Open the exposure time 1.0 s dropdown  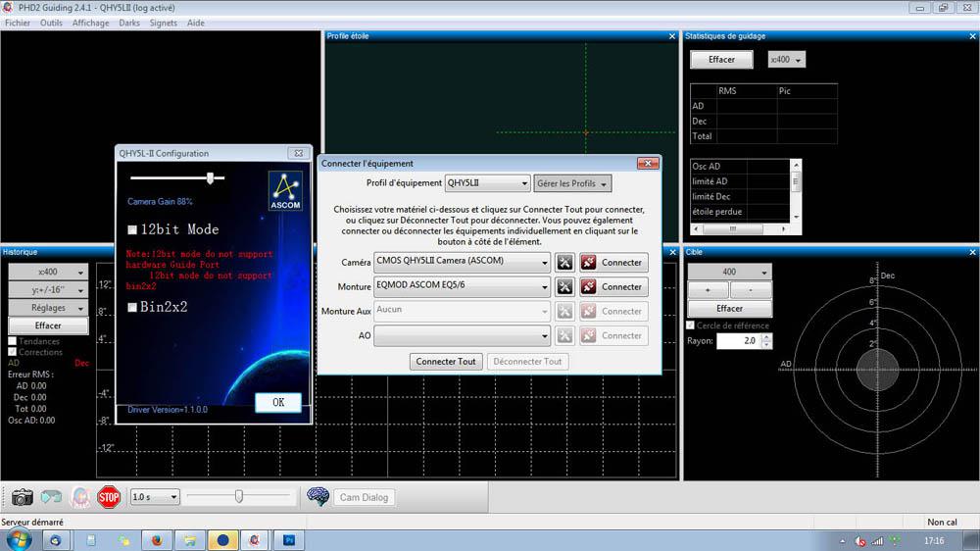point(155,497)
